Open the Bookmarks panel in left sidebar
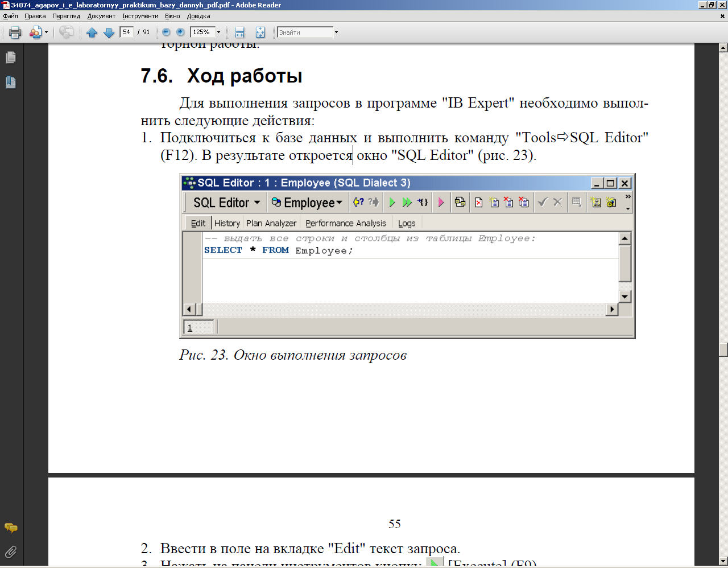728x568 pixels. (11, 83)
